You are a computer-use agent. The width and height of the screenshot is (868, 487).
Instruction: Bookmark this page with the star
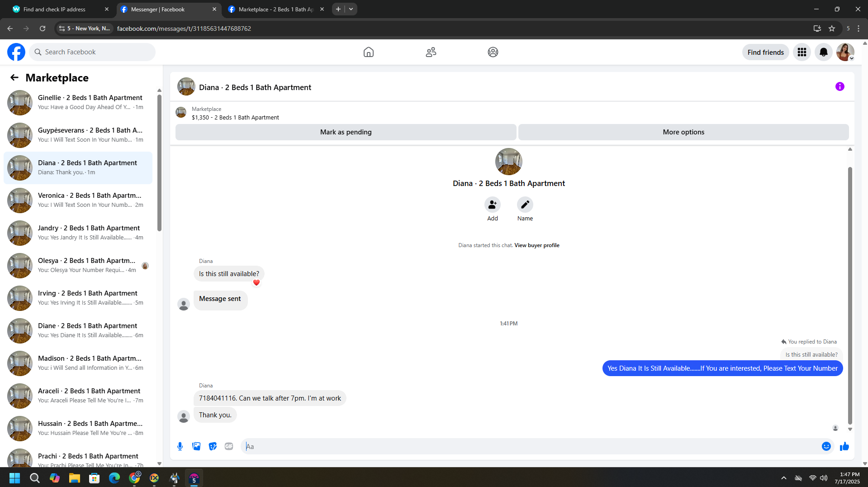coord(832,29)
